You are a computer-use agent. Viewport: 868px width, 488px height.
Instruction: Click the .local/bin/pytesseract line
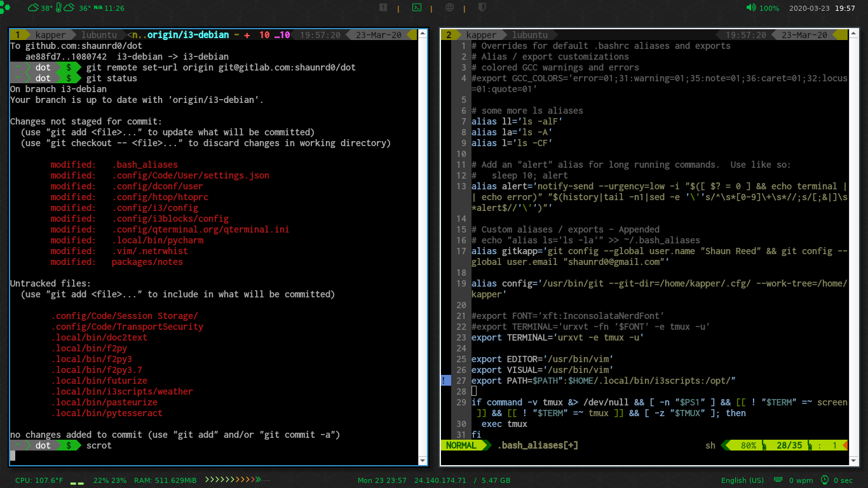click(107, 413)
